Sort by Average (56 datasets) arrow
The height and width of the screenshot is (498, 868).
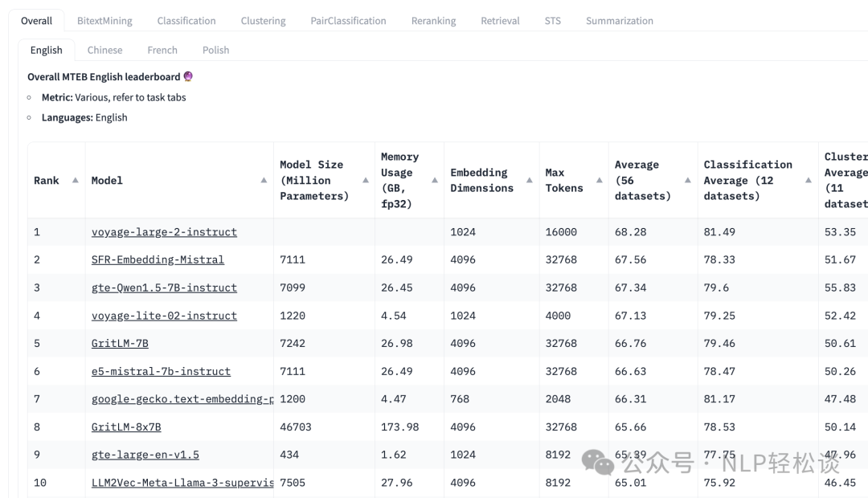point(688,181)
